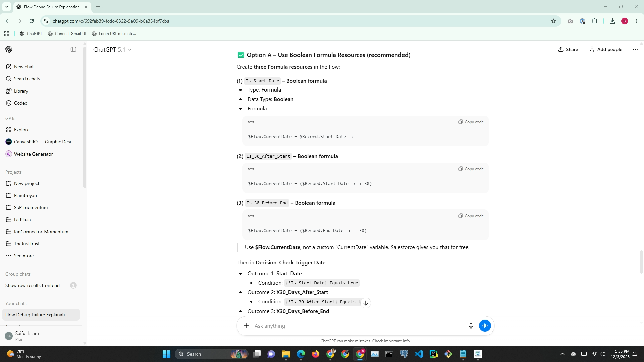Open Visual Studio Code from the taskbar

click(419, 354)
